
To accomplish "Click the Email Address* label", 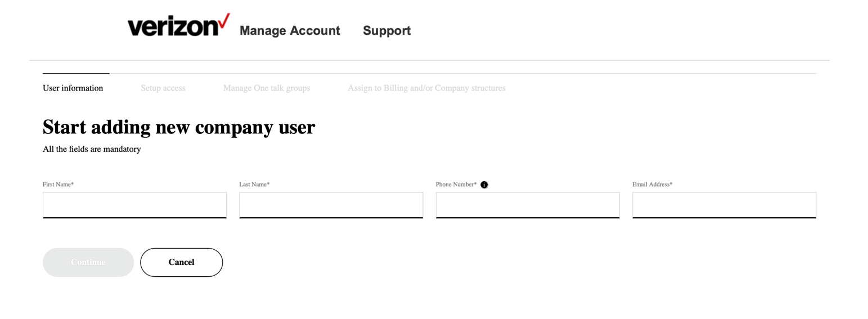I will click(653, 185).
